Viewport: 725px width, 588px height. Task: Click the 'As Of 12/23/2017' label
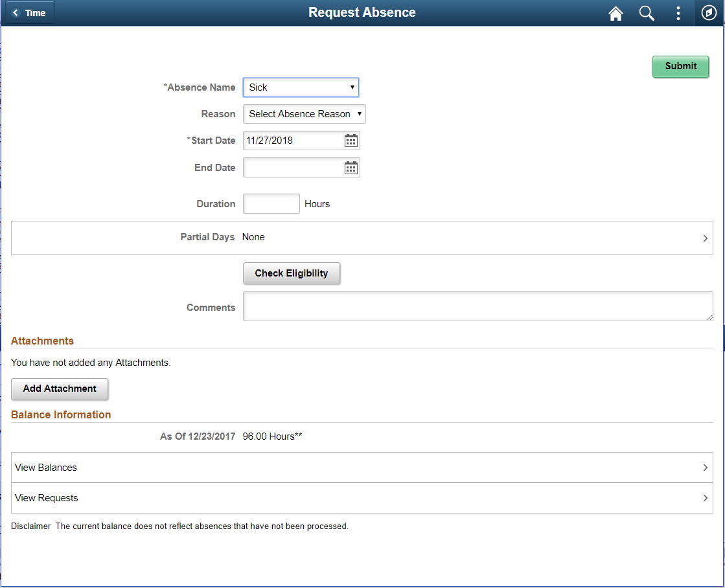198,436
